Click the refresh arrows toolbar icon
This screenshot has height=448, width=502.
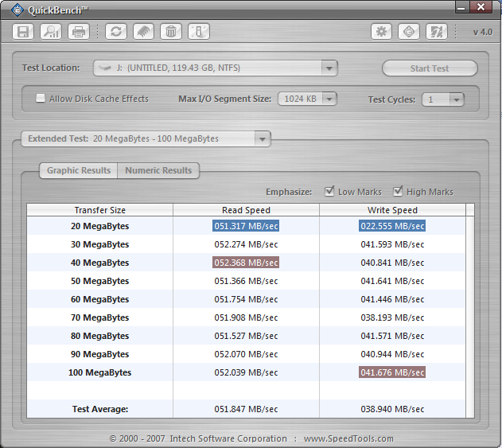(x=116, y=32)
